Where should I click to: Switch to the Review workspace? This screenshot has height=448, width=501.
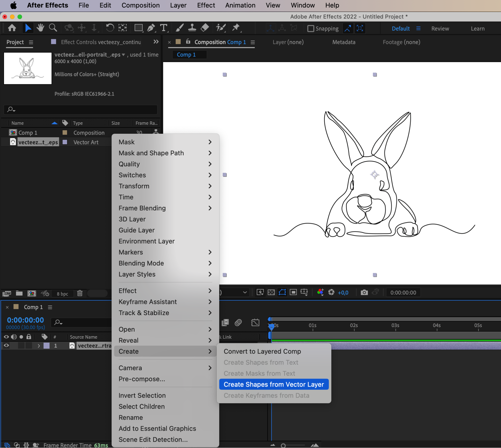(x=440, y=29)
